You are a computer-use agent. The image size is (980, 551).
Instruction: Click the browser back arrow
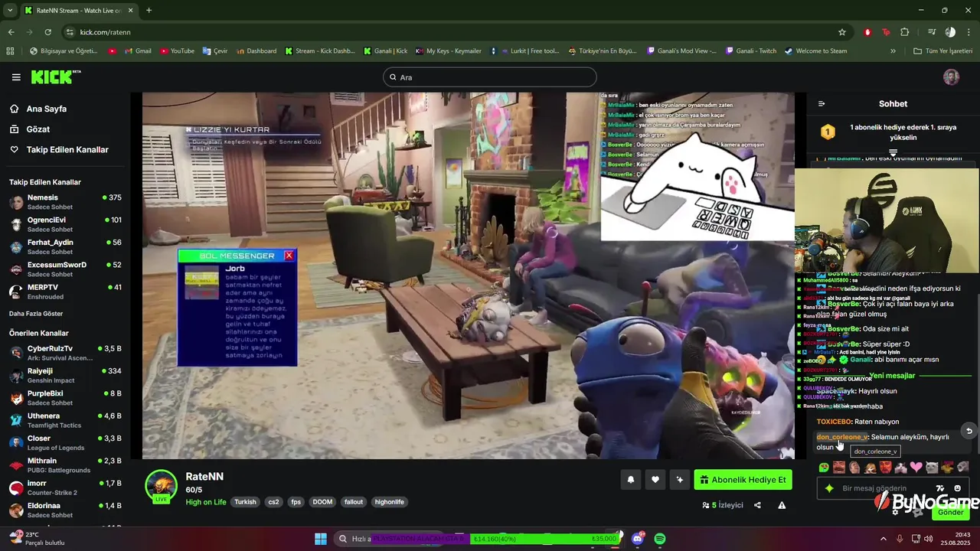click(11, 32)
